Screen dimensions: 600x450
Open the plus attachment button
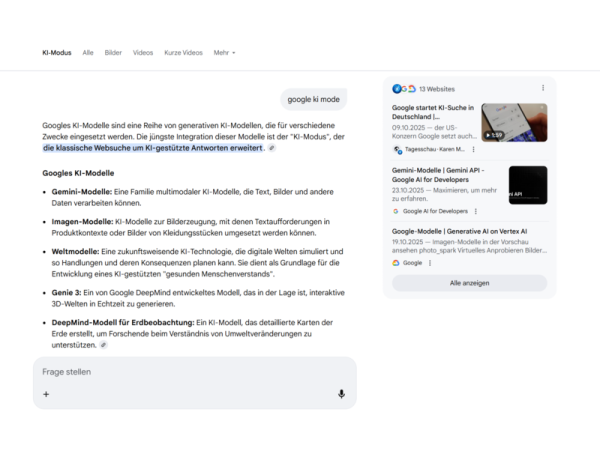(x=46, y=394)
